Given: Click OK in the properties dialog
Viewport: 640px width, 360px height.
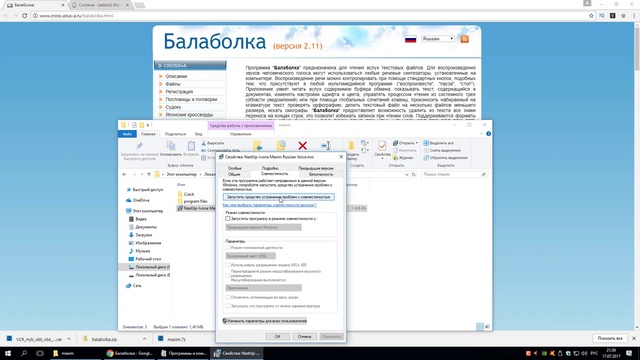Looking at the screenshot, I should [278, 336].
